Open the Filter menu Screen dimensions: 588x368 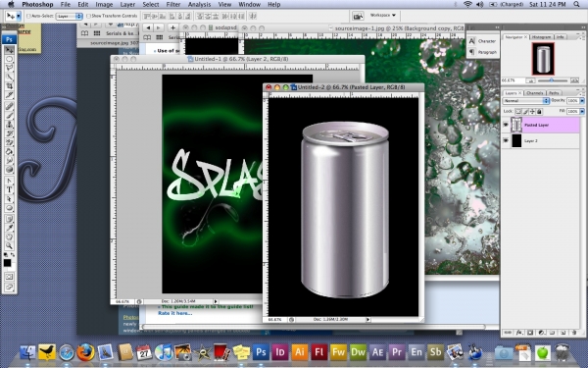(172, 5)
